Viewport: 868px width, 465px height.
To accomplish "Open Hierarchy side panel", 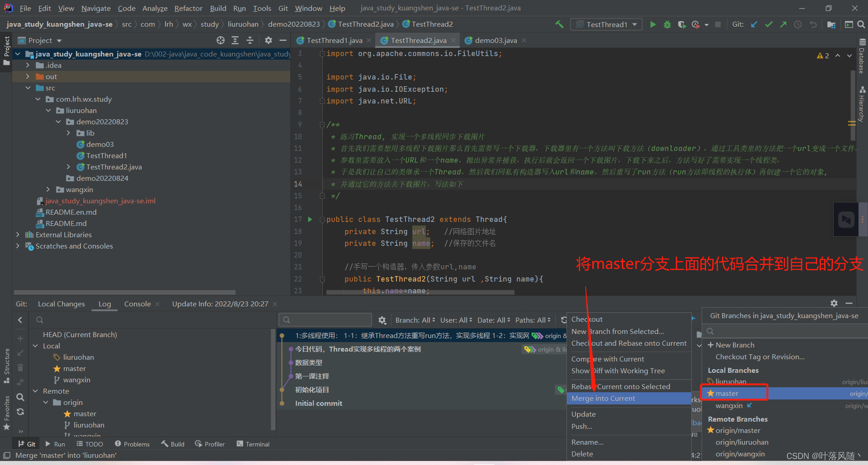I will (x=862, y=104).
